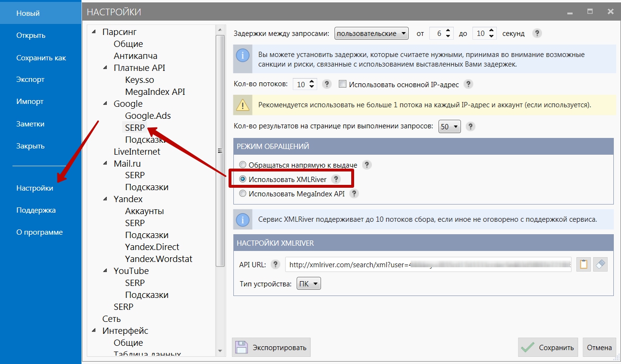Select Google.Ads in the tree
Screen dimensions: 621x364
click(x=148, y=116)
